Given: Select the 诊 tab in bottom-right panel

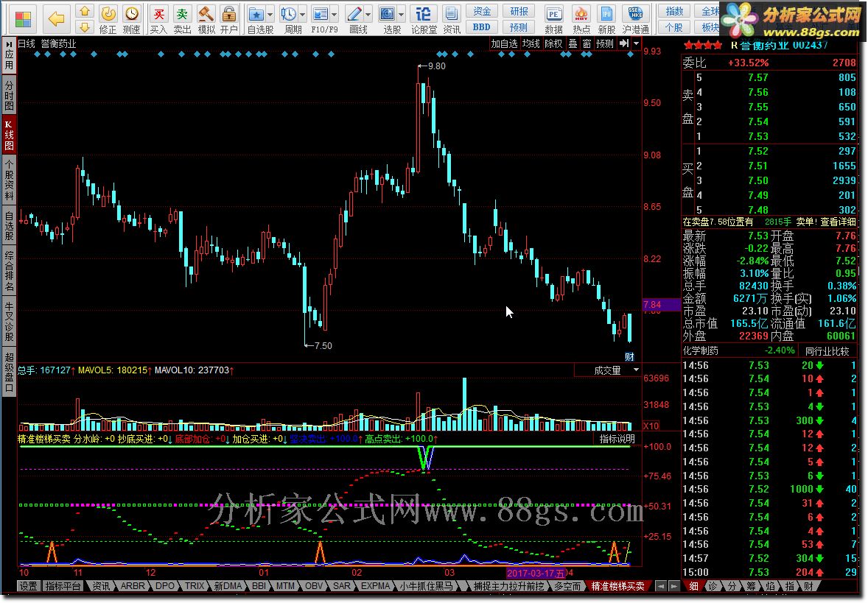Looking at the screenshot, I should (x=713, y=586).
